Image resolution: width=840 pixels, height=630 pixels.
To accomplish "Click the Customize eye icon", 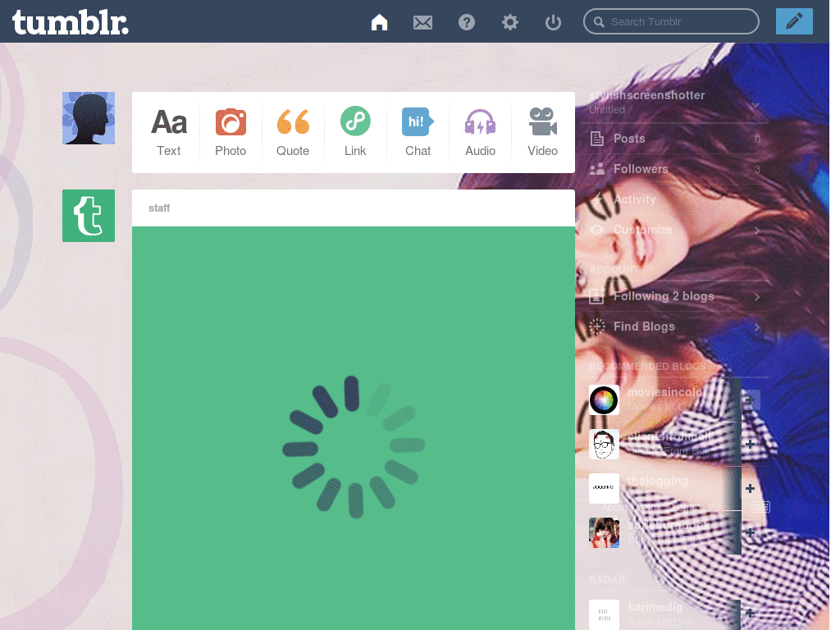I will point(597,230).
